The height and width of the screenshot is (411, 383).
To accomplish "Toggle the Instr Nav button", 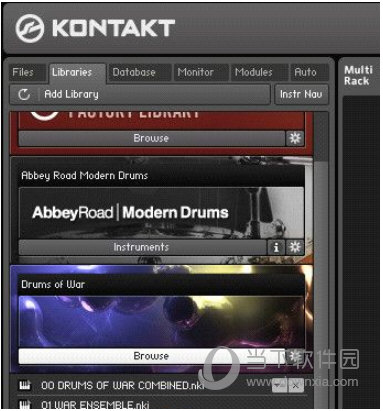I will (x=301, y=95).
